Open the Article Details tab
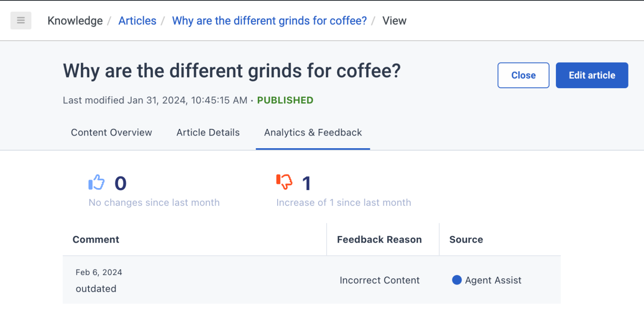 click(208, 133)
